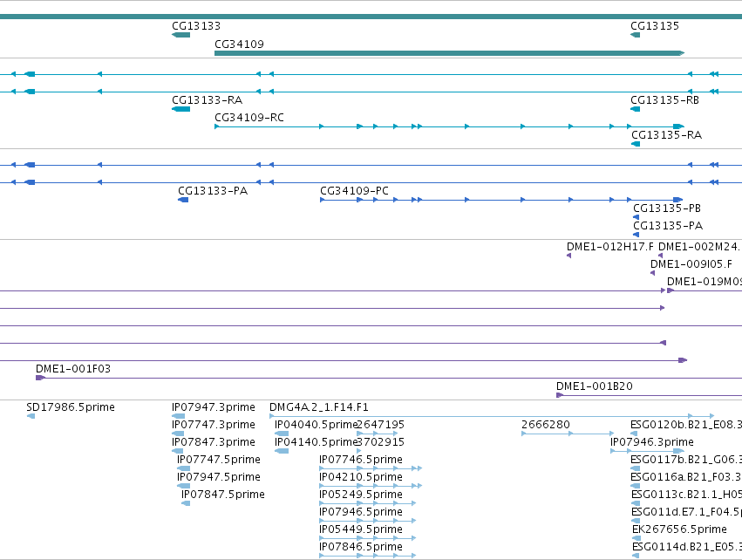Select the IP07846.5prime EST label
Screen dimensions: 742x560
(361, 547)
